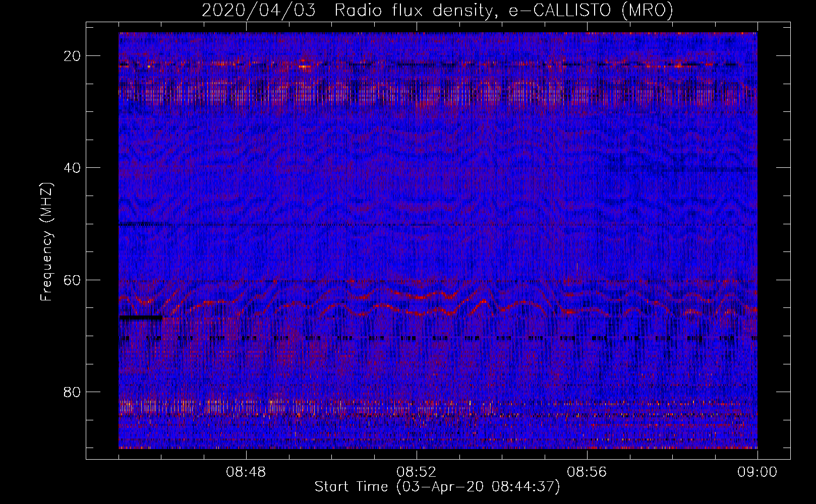Click the 08:52 time tick label
Image resolution: width=816 pixels, height=504 pixels.
[417, 472]
